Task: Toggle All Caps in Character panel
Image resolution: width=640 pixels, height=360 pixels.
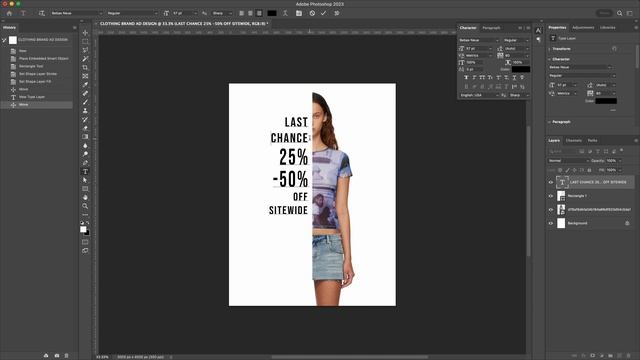Action: pyautogui.click(x=482, y=77)
